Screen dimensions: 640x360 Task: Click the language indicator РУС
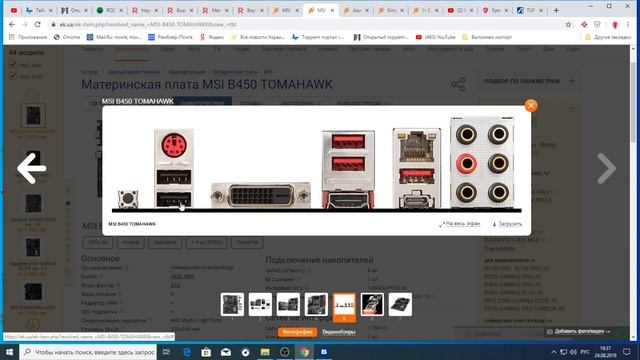click(x=585, y=352)
